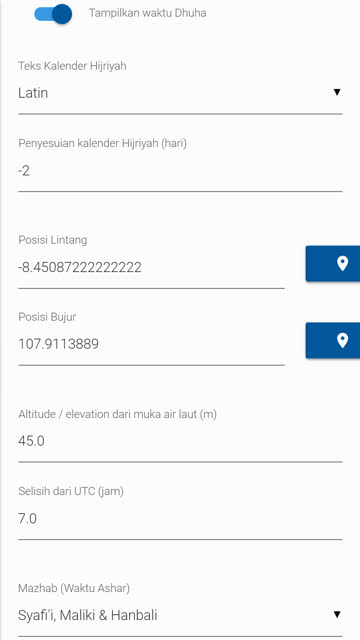This screenshot has height=640, width=360.
Task: Tap the location pin beside Posisi Bujur
Action: coord(333,340)
